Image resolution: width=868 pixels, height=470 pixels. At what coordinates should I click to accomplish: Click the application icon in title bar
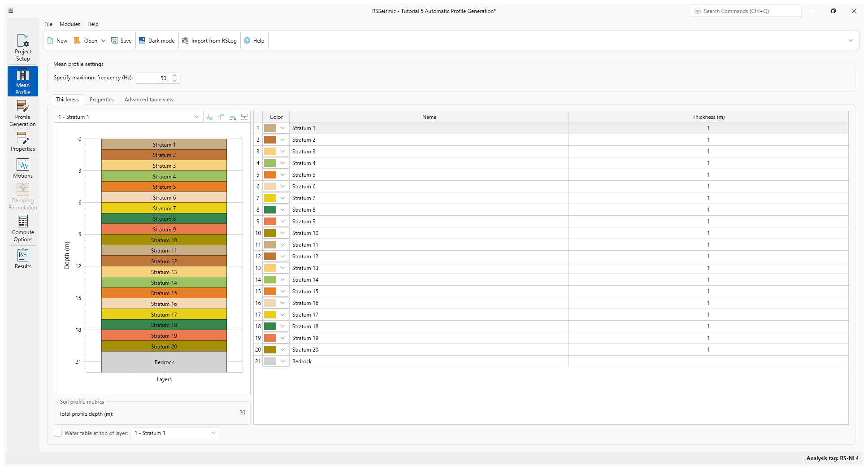(11, 11)
